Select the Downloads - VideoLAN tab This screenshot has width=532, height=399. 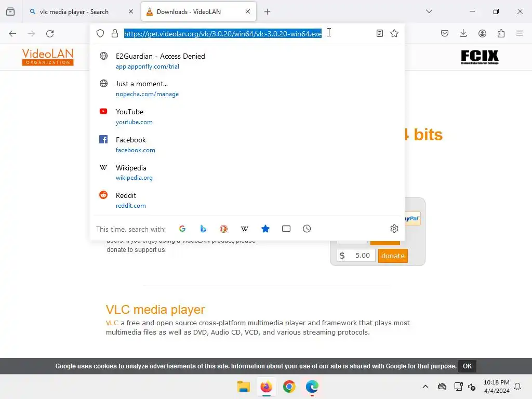198,11
